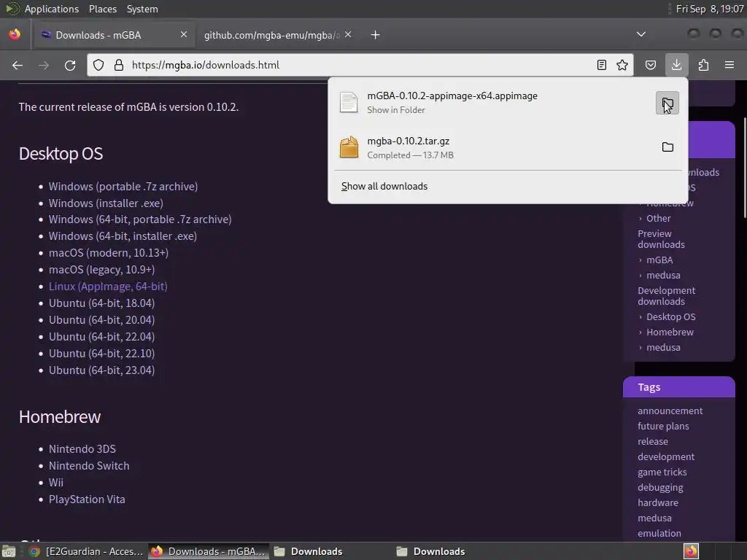Bookmark this page with the star
Image resolution: width=747 pixels, height=560 pixels.
[622, 65]
